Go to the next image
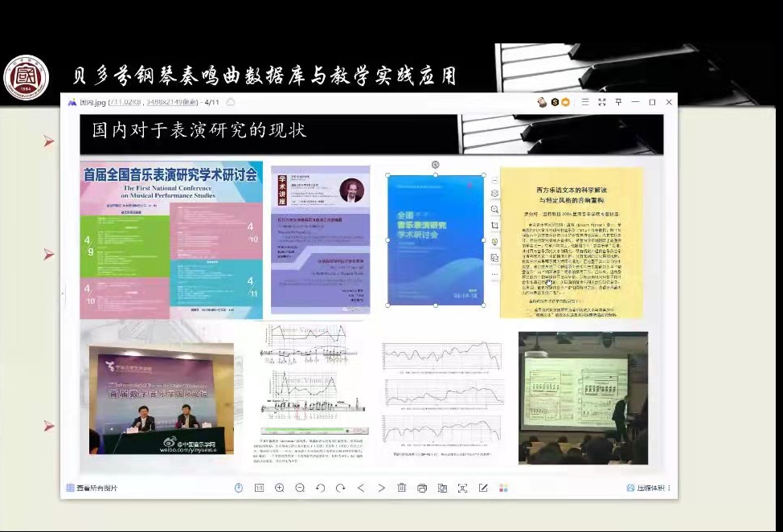The height and width of the screenshot is (532, 783). (x=381, y=488)
